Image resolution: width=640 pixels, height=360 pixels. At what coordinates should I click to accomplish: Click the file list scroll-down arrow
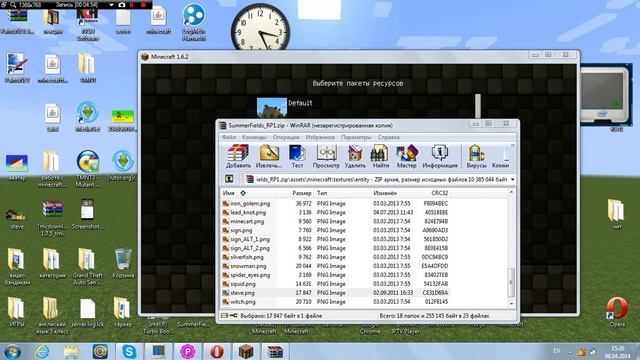(511, 303)
